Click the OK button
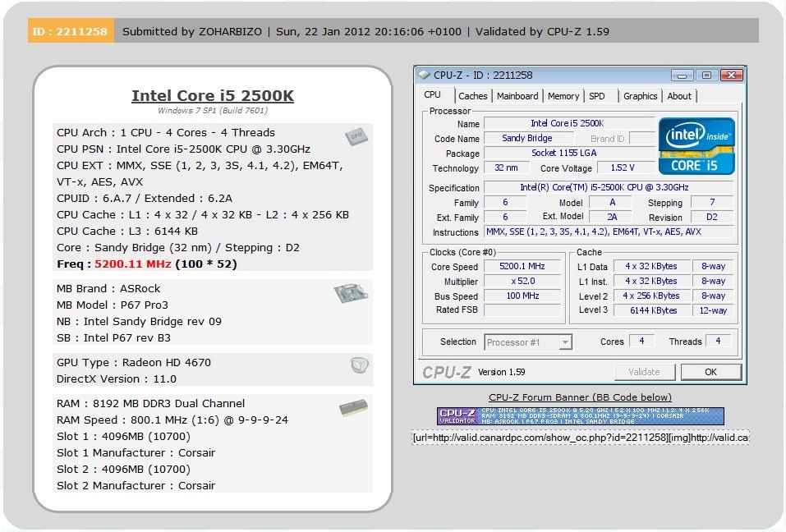The width and height of the screenshot is (786, 532). click(710, 372)
